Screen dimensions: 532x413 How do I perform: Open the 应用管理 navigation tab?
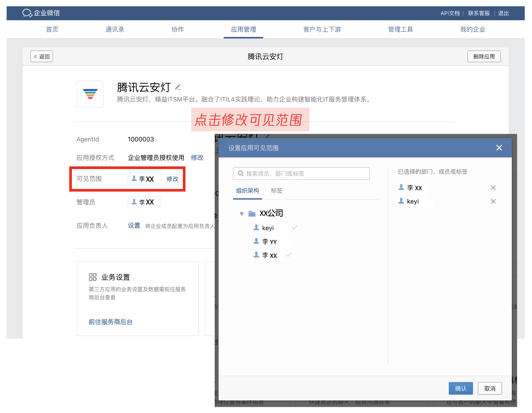point(243,29)
